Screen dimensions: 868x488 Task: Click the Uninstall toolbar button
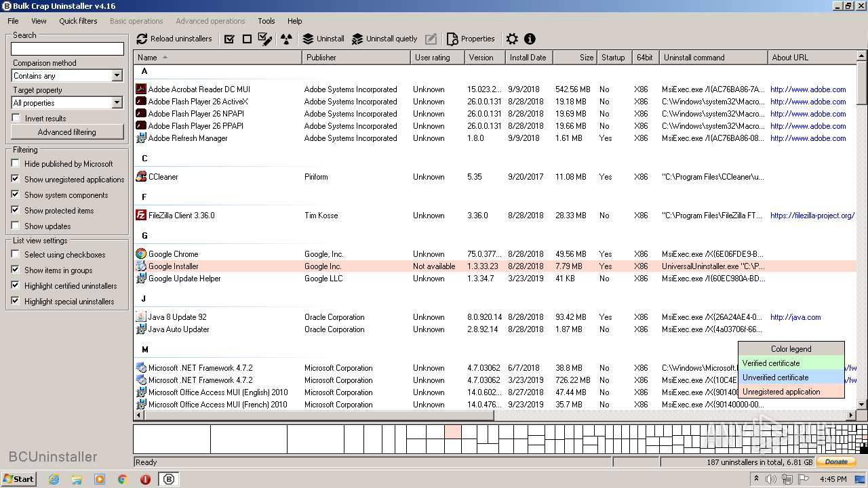coord(323,39)
